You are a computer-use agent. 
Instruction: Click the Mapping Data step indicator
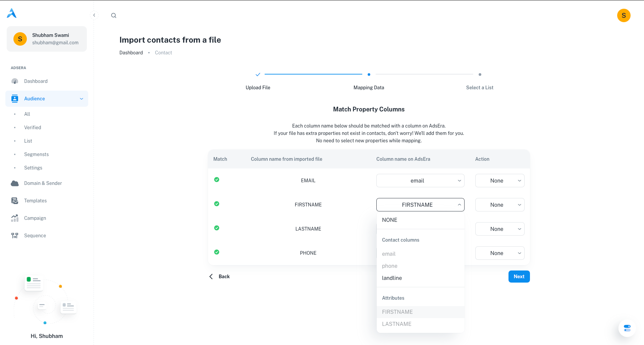(369, 75)
